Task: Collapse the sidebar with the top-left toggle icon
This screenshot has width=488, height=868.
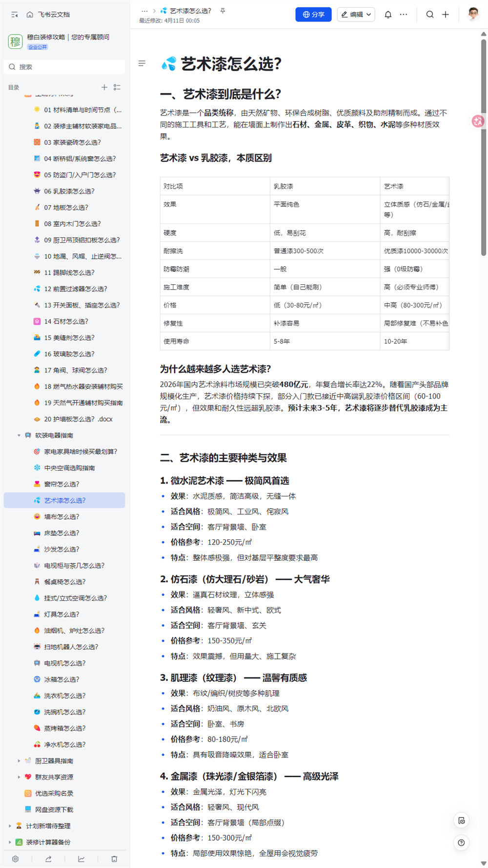Action: [15, 15]
